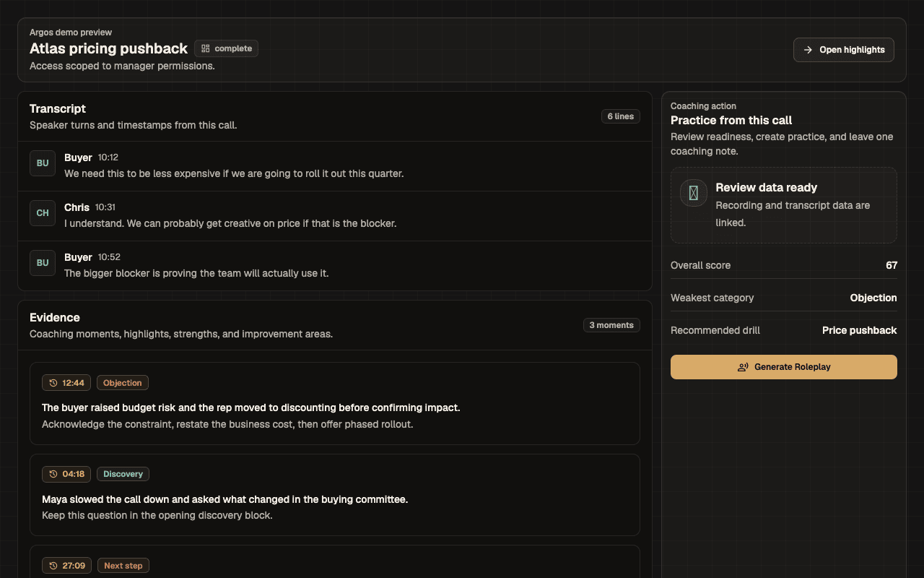Select the Buyer avatar at 10:12

click(x=43, y=163)
